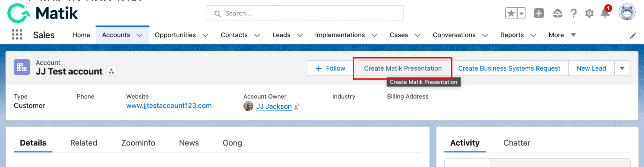
Task: Expand the Cases tab chevron
Action: (417, 36)
